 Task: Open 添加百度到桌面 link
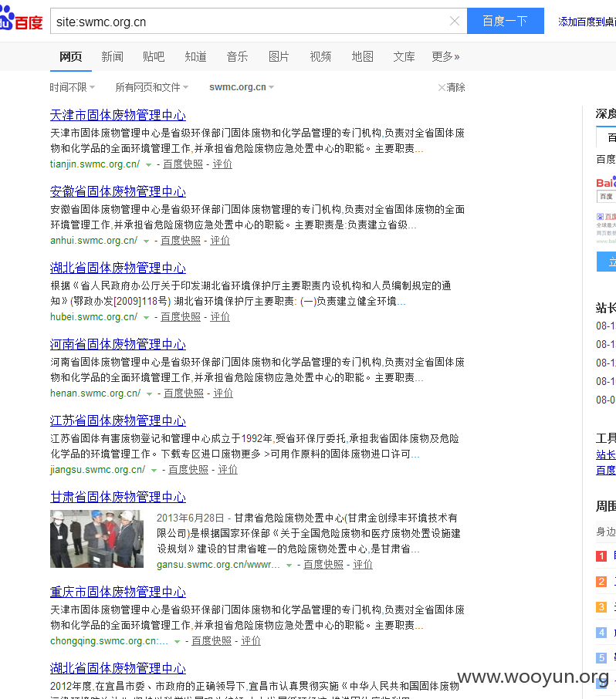pyautogui.click(x=587, y=22)
